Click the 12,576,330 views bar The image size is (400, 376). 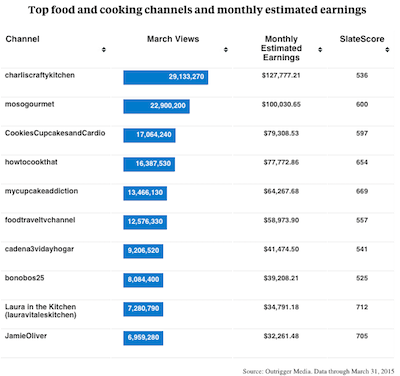145,222
